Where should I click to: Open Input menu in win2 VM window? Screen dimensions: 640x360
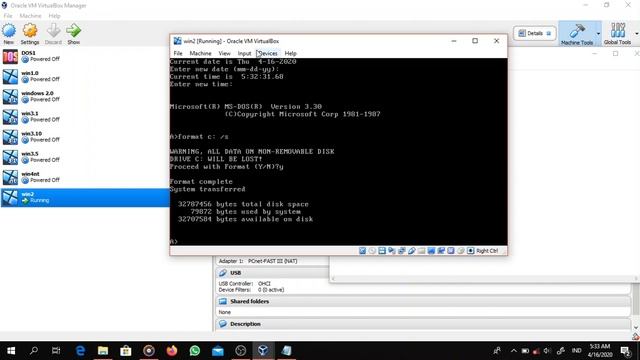244,53
